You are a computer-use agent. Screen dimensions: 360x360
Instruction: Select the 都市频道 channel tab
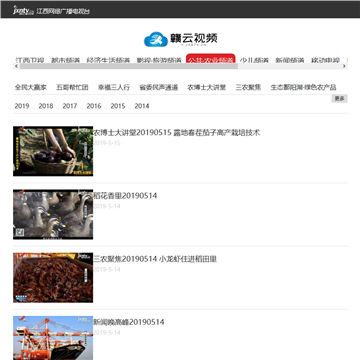pos(66,60)
